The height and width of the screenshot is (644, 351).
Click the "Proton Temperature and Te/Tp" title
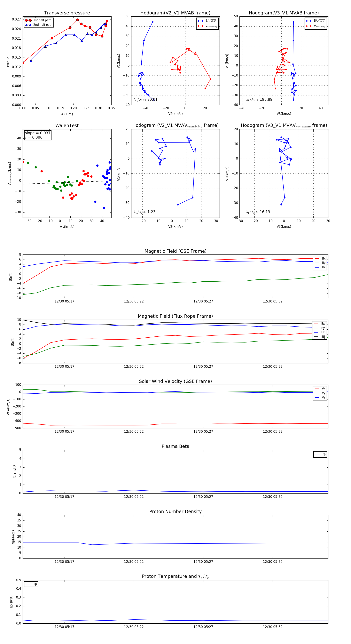(175, 576)
